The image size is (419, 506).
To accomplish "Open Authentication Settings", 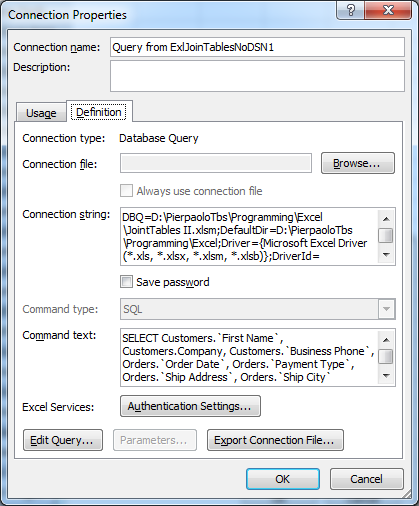I will coord(190,406).
